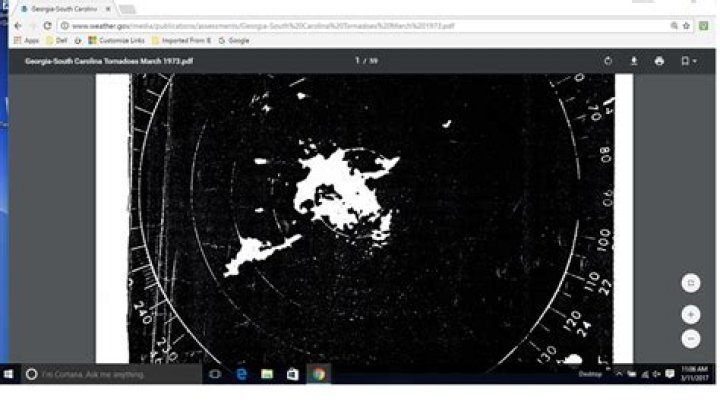Screen dimensions: 720x404
Task: Open Task View on the taskbar
Action: tap(215, 374)
